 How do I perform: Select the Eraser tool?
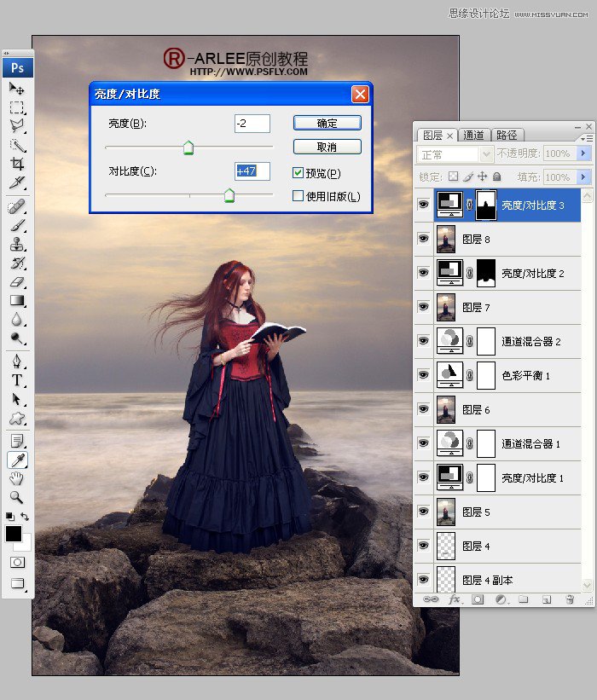[x=17, y=282]
